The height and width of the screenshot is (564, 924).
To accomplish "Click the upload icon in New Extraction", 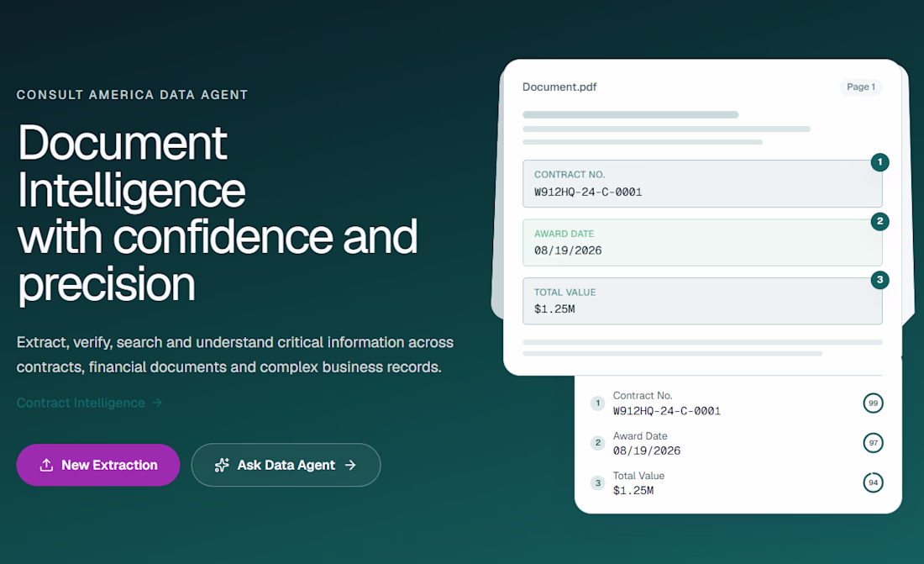I will pyautogui.click(x=46, y=465).
